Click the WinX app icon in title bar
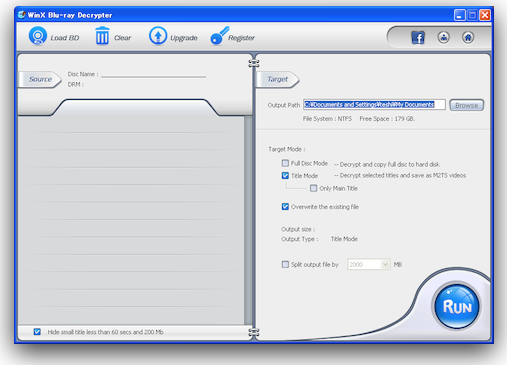This screenshot has height=365, width=507. [22, 15]
